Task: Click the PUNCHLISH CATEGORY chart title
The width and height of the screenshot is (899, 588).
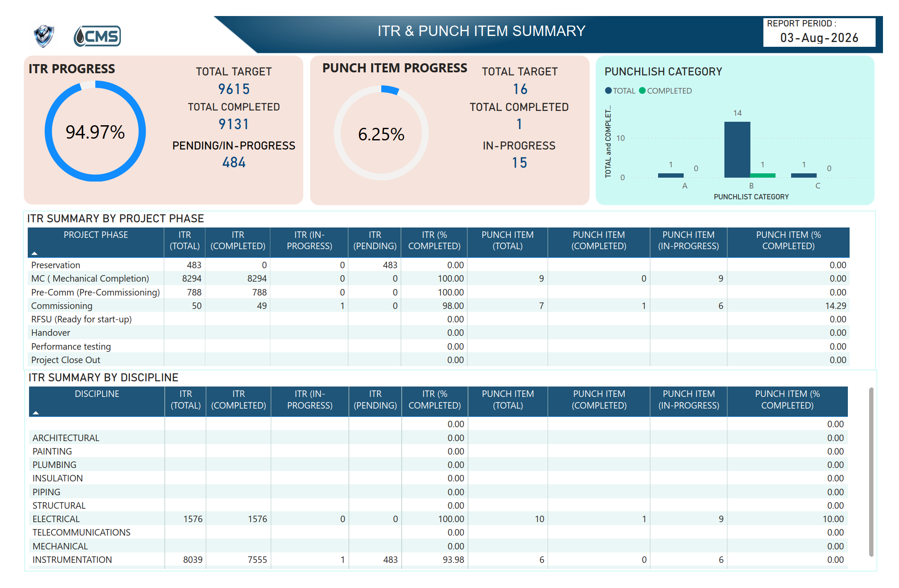Action: [663, 71]
